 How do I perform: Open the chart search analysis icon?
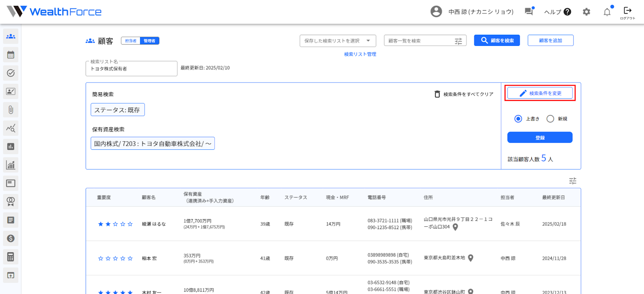[11, 128]
